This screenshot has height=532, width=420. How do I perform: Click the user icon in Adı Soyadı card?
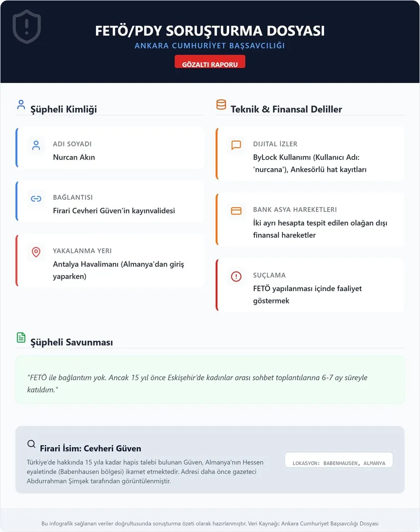36,146
